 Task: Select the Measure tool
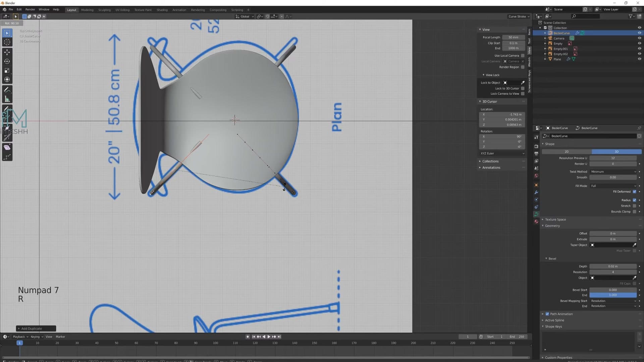point(7,99)
